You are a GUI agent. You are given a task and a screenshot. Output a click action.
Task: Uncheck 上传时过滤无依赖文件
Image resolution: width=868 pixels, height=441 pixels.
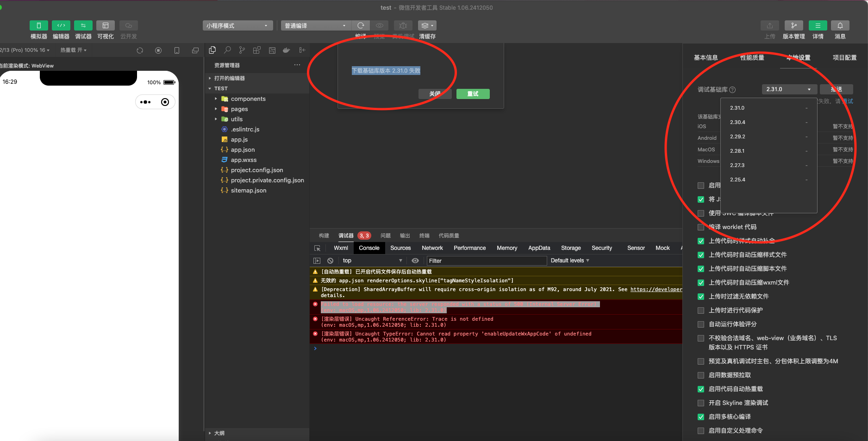click(701, 297)
